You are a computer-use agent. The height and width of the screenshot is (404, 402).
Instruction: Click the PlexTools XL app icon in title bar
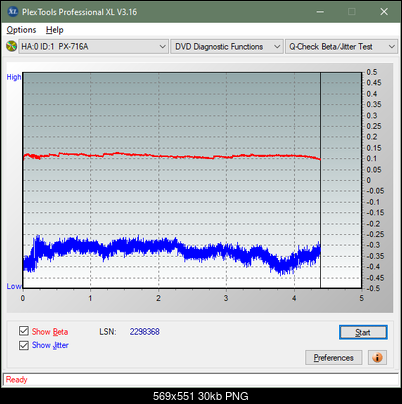coord(13,12)
